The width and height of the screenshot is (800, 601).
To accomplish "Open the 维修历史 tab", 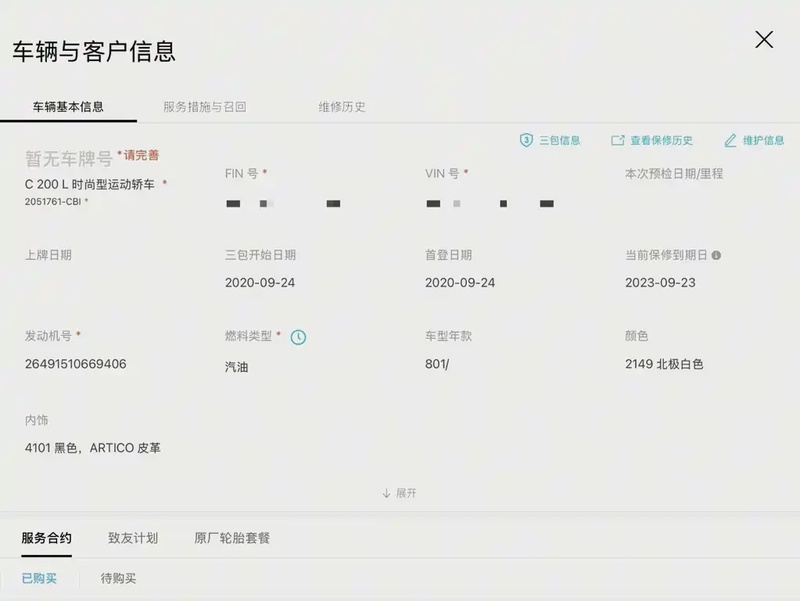I will (x=342, y=106).
